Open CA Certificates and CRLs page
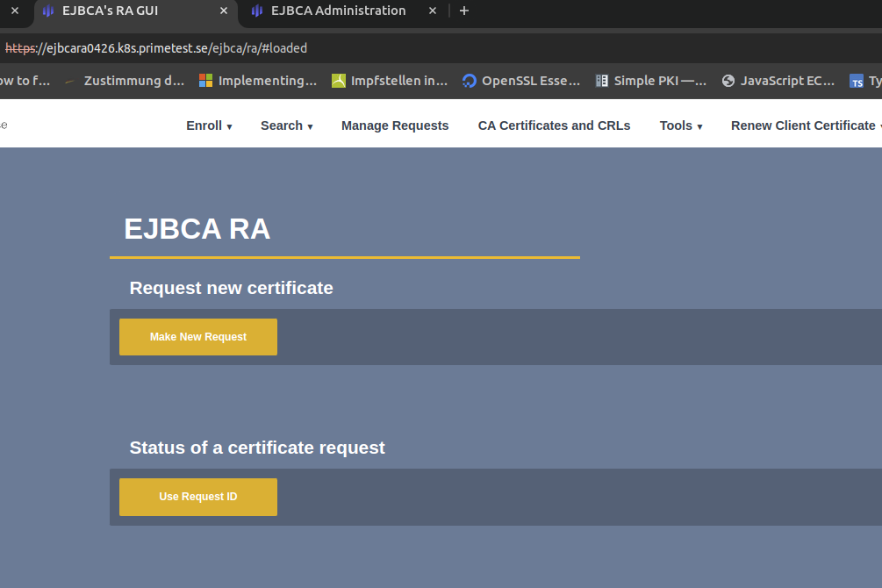Screen dimensions: 882x588 point(554,125)
